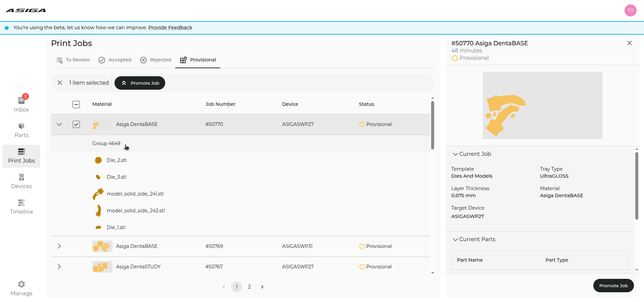Open the Inbox sidebar icon
This screenshot has height=302, width=644.
(21, 100)
